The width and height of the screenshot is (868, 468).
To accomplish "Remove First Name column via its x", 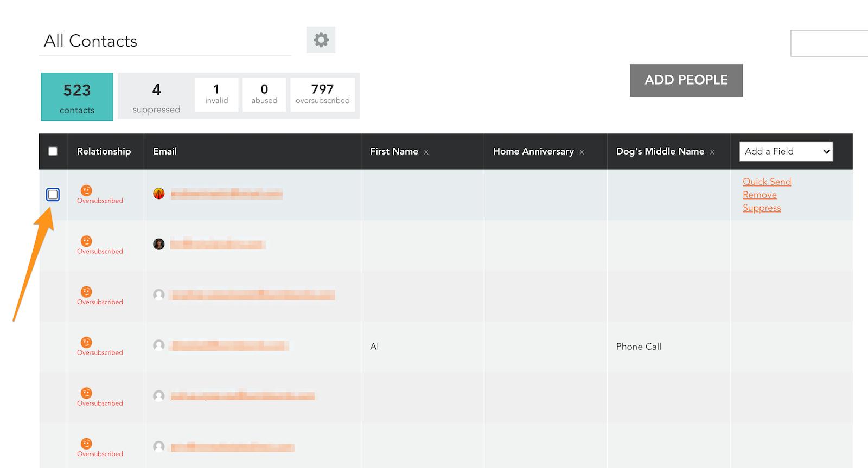I will point(426,152).
